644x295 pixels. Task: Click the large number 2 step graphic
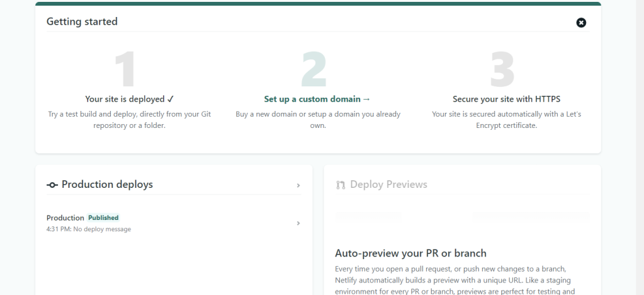pyautogui.click(x=314, y=69)
